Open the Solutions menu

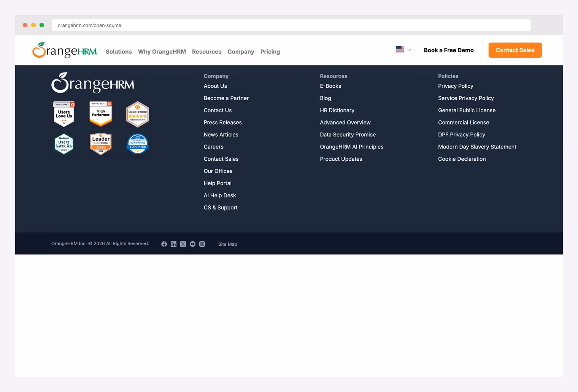(x=119, y=52)
